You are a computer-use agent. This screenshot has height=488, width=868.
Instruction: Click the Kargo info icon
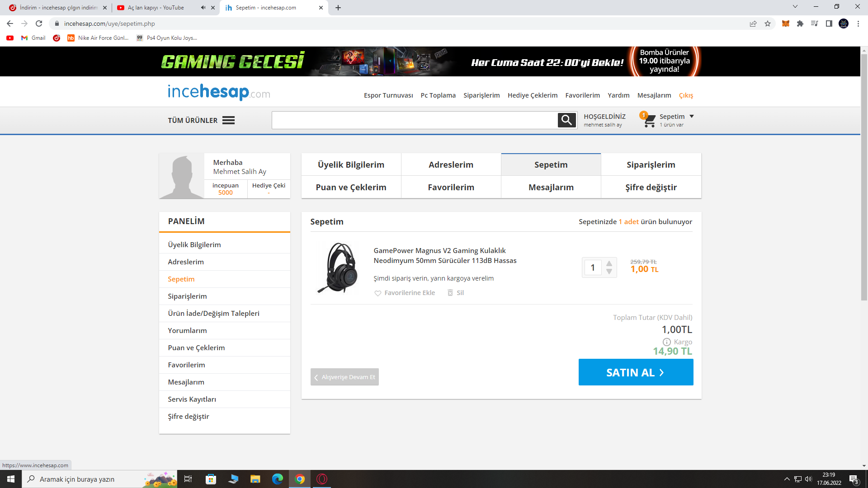point(666,342)
